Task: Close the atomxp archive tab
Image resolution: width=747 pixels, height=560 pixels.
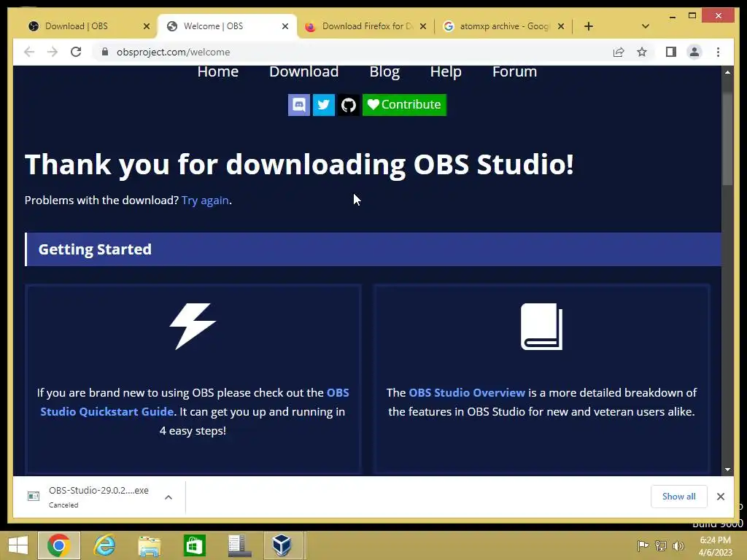Action: 561,26
